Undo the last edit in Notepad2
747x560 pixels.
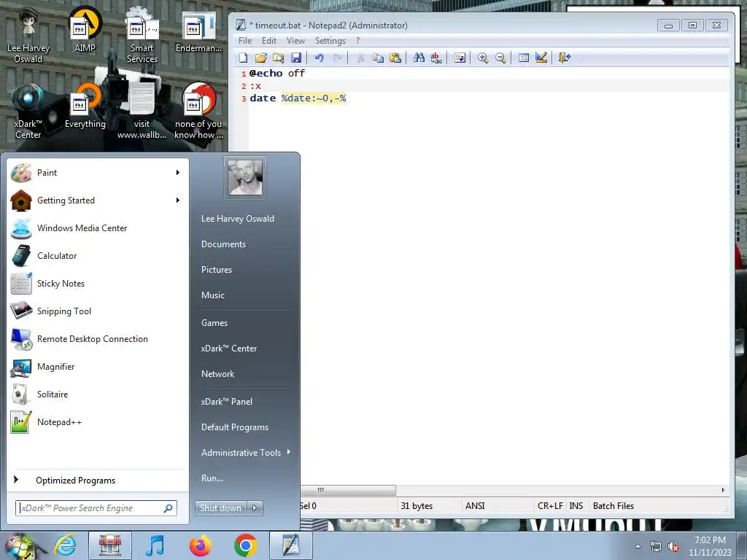tap(320, 58)
